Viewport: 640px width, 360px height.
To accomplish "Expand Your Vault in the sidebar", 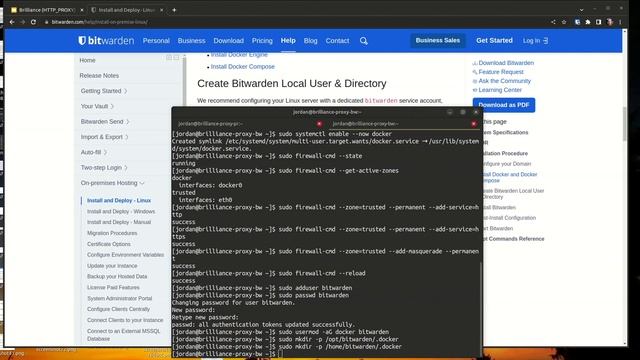I will click(97, 106).
